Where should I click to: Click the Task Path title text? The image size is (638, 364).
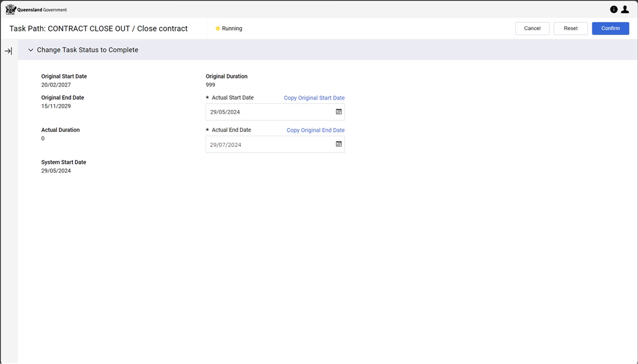click(99, 28)
